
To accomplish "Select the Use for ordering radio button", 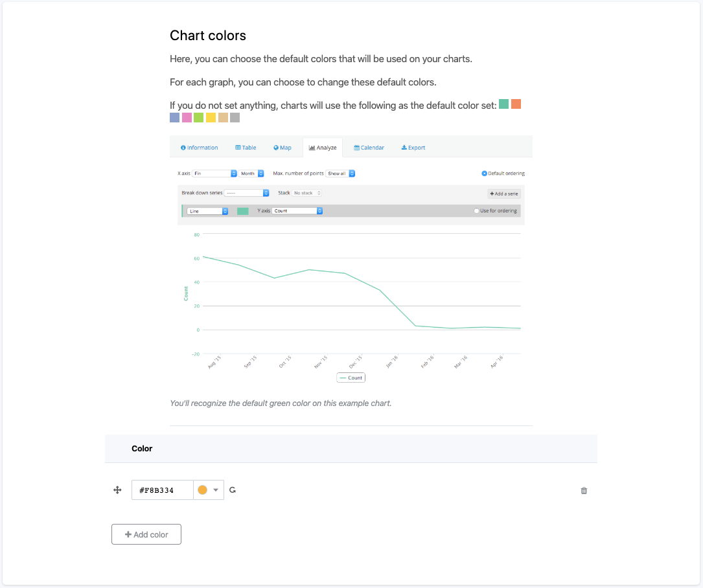I will (x=476, y=211).
